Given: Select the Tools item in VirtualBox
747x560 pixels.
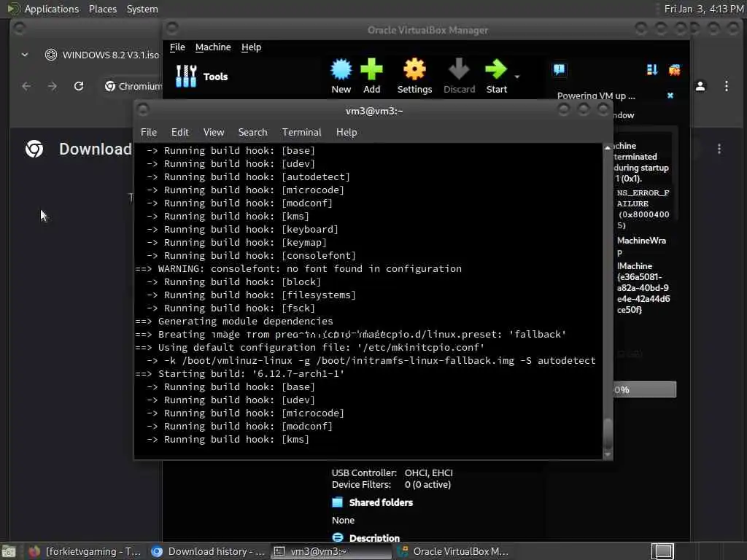Looking at the screenshot, I should coord(201,76).
